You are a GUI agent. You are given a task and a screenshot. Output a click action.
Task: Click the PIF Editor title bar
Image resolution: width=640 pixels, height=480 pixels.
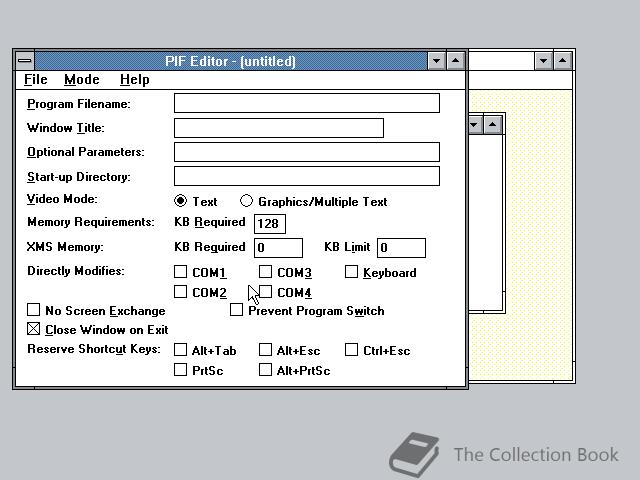231,61
